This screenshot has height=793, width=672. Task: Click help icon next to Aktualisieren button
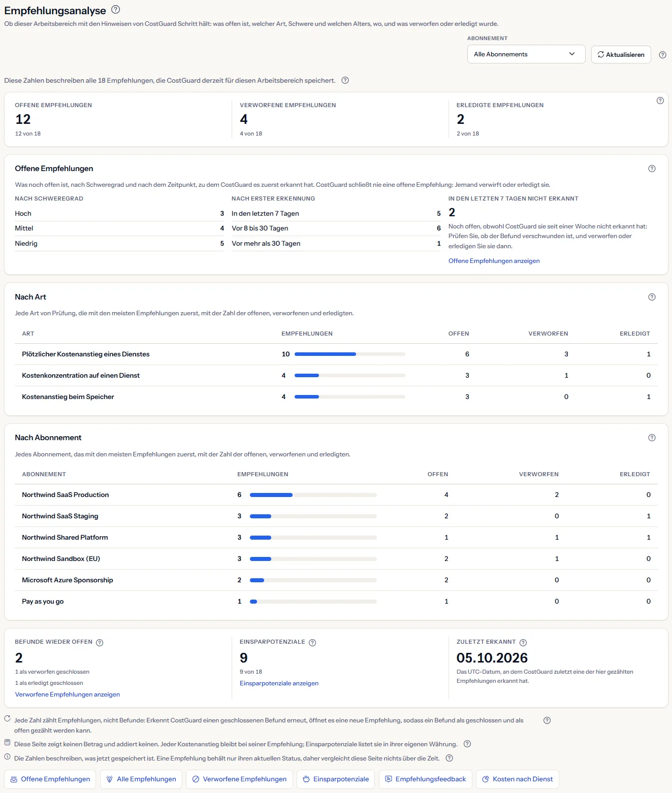click(x=662, y=55)
